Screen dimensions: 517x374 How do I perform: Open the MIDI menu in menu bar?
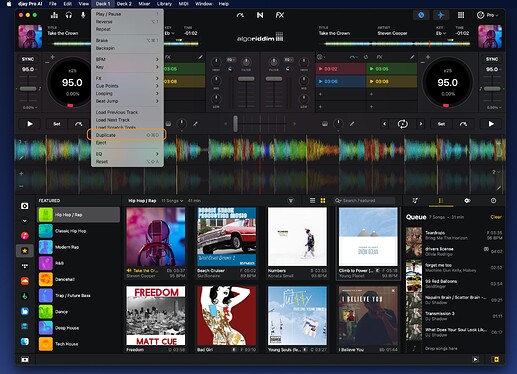click(x=183, y=4)
